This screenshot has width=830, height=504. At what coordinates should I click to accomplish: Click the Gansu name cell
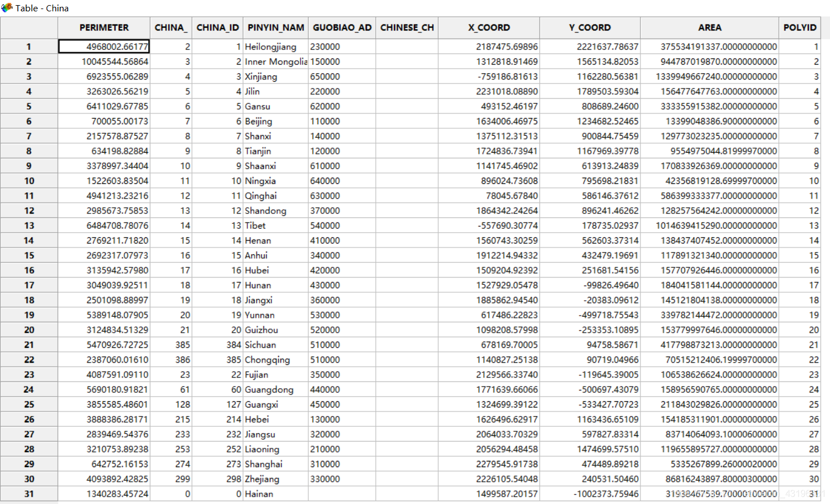click(x=276, y=106)
